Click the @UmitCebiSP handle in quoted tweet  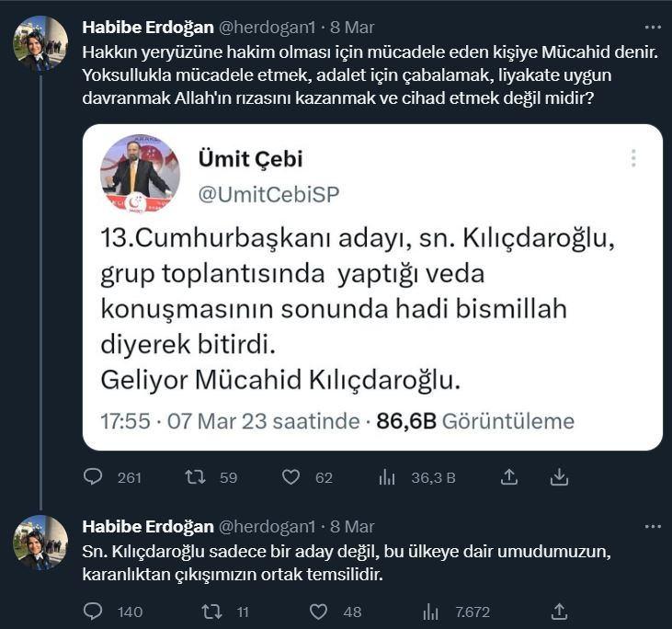tap(268, 193)
